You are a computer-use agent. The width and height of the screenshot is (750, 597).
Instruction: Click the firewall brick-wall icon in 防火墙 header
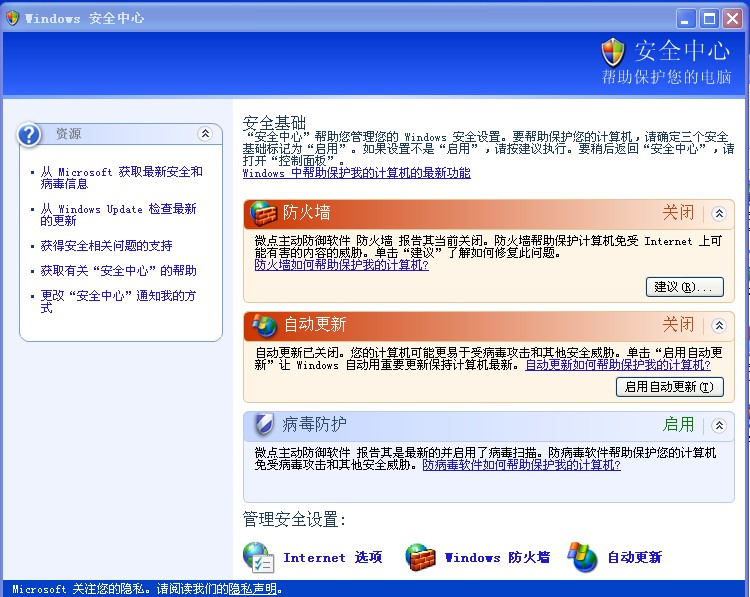[x=264, y=213]
